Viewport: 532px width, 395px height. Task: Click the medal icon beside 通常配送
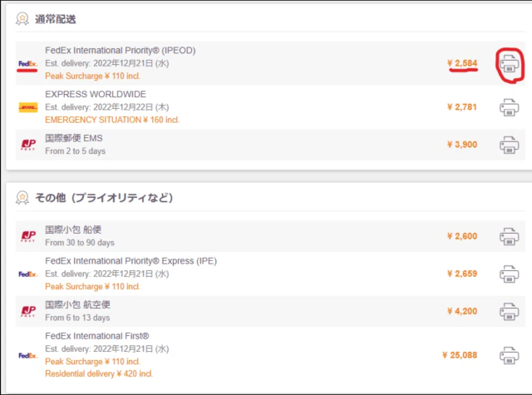tap(22, 18)
